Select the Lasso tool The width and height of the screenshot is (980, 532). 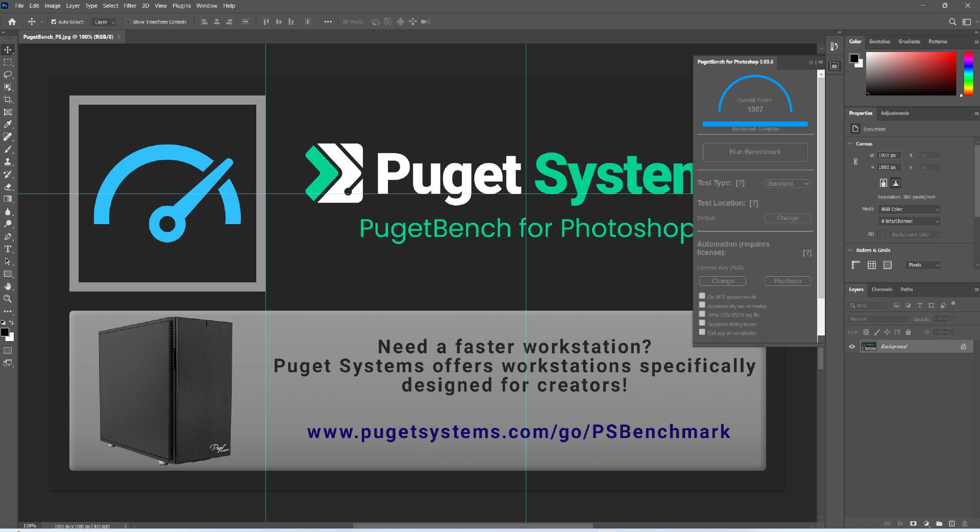coord(8,75)
